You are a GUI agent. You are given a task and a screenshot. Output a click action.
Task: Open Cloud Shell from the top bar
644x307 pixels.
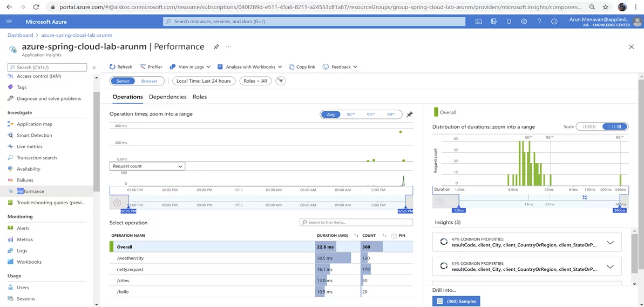[478, 22]
